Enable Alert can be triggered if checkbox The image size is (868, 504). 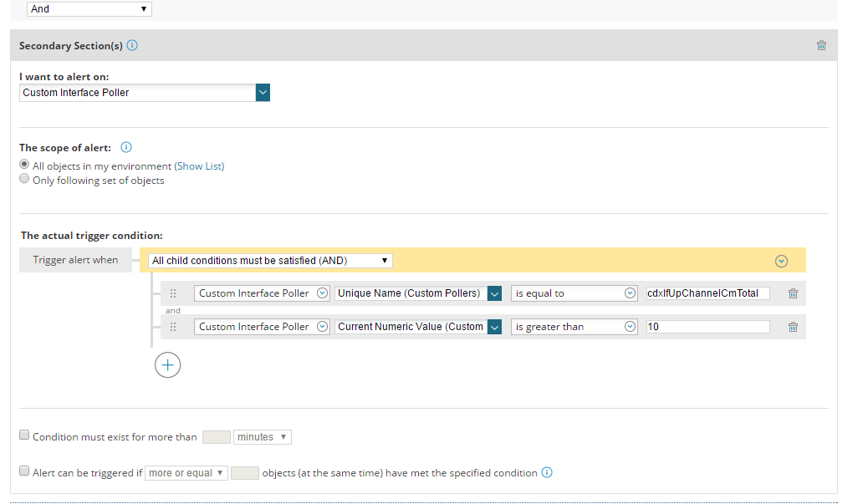tap(24, 471)
